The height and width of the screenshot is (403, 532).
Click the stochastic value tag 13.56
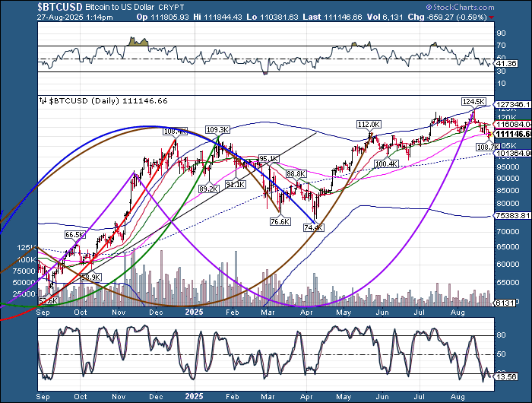506,376
